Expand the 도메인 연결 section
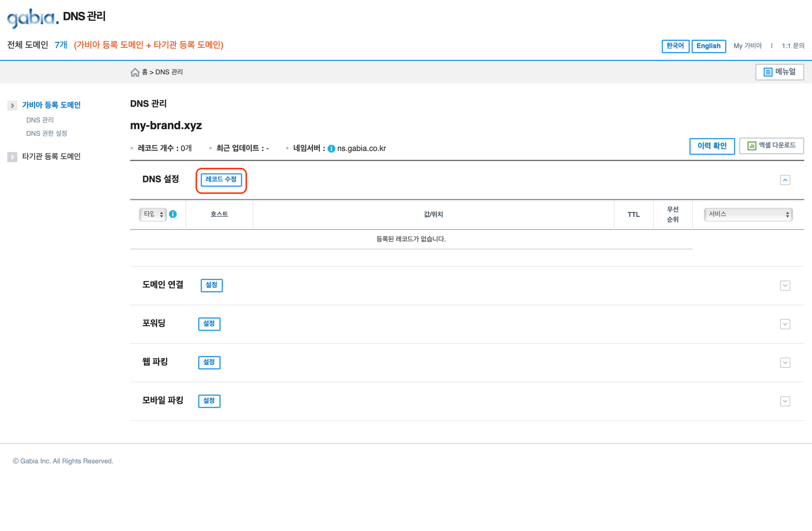Screen dimensions: 812x531 [x=785, y=286]
